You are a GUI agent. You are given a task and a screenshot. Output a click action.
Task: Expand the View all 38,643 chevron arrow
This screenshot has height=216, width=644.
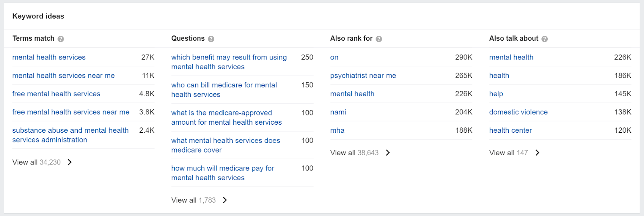pos(388,152)
